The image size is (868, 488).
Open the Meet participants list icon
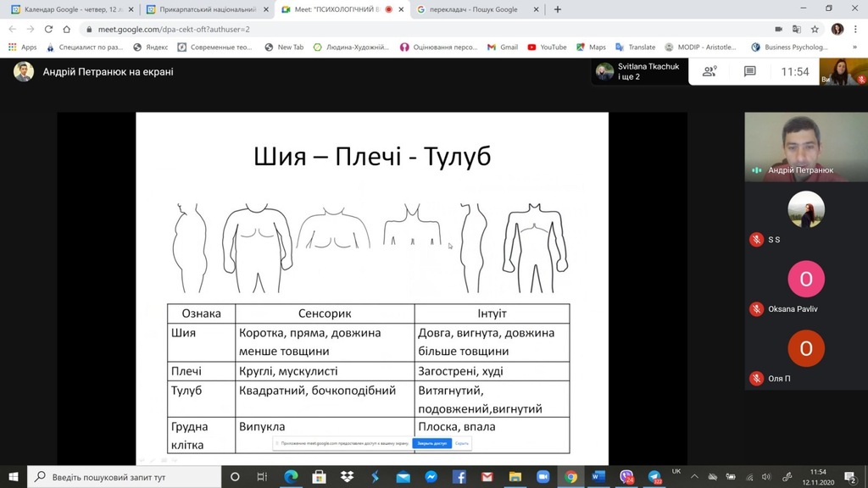point(709,72)
